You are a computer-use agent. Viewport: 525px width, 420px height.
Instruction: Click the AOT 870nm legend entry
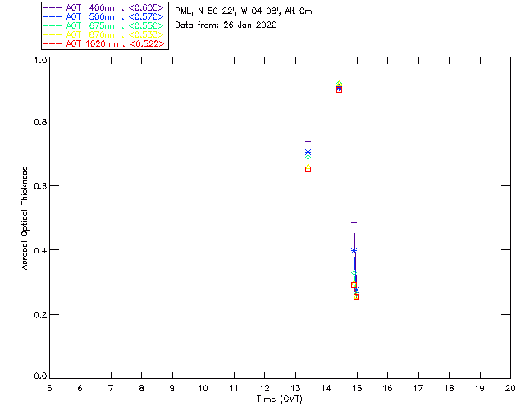[x=103, y=34]
